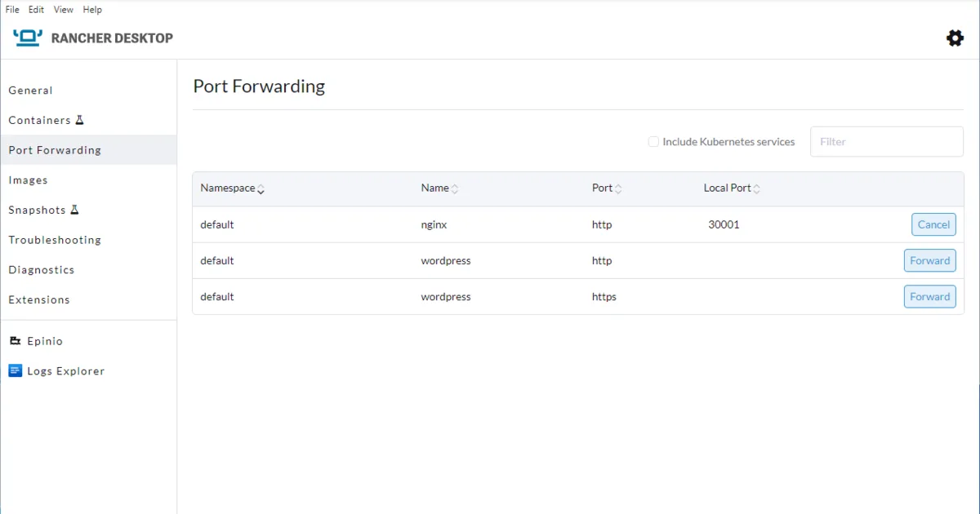Click the default namespace cell in nginx row
This screenshot has height=514, width=980.
pos(217,224)
